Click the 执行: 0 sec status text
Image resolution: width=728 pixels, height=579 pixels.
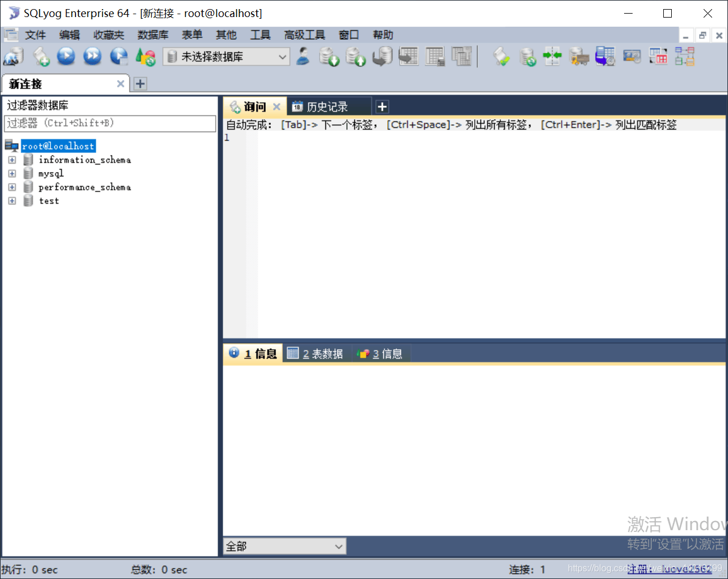coord(30,569)
